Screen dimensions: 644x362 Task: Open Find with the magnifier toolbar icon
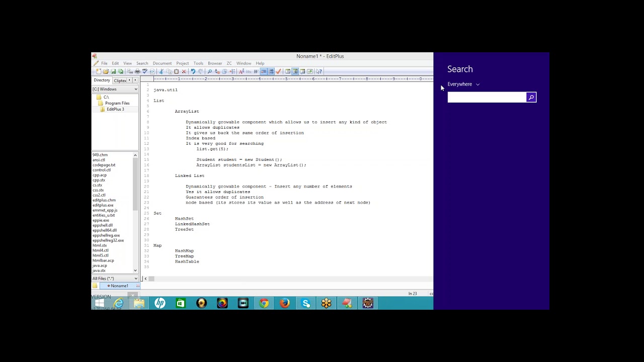[209, 71]
